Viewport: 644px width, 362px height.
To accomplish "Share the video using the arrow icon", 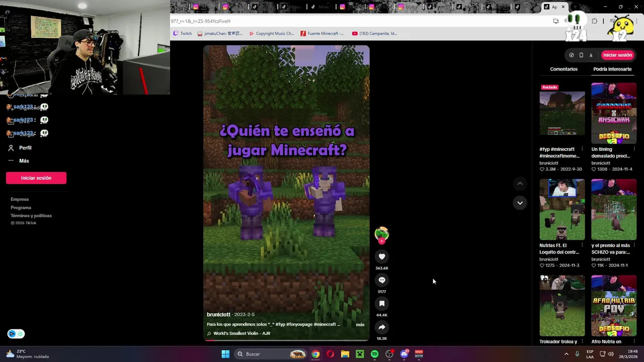I will [x=382, y=327].
